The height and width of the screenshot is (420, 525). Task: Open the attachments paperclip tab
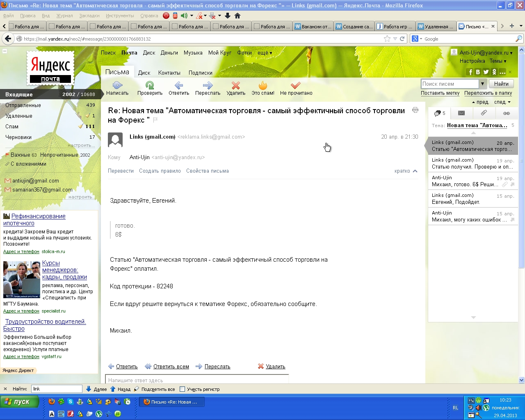coord(484,113)
